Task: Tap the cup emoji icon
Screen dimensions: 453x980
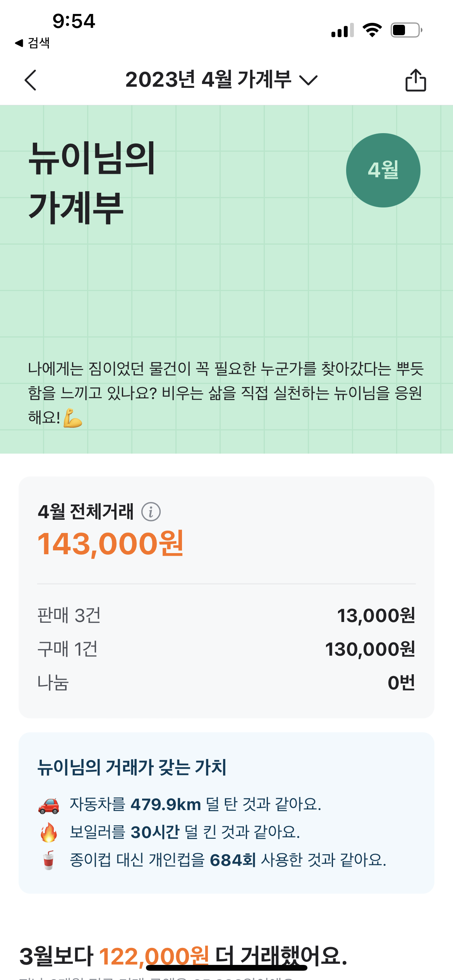Action: (x=49, y=860)
